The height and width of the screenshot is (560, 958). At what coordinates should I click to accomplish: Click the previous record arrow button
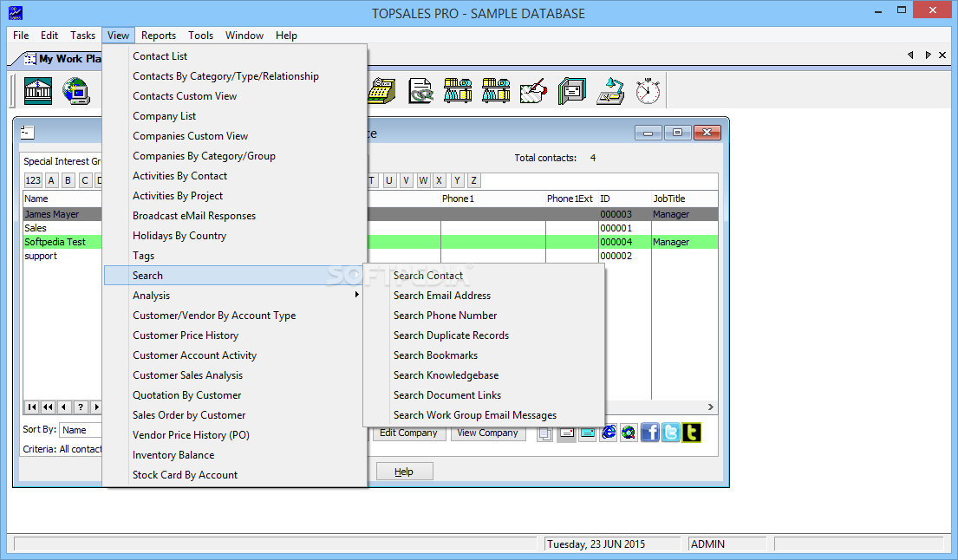[63, 407]
